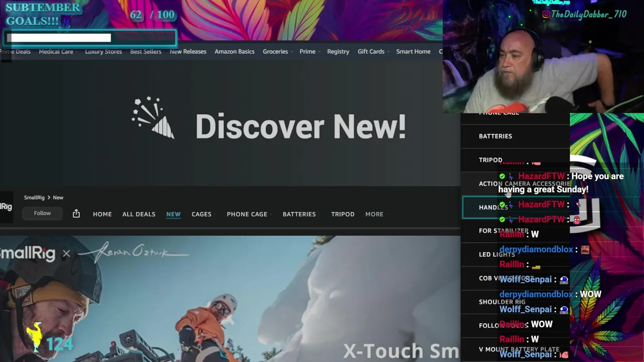This screenshot has width=644, height=362.
Task: Open the MORE tab dropdown
Action: tap(376, 214)
